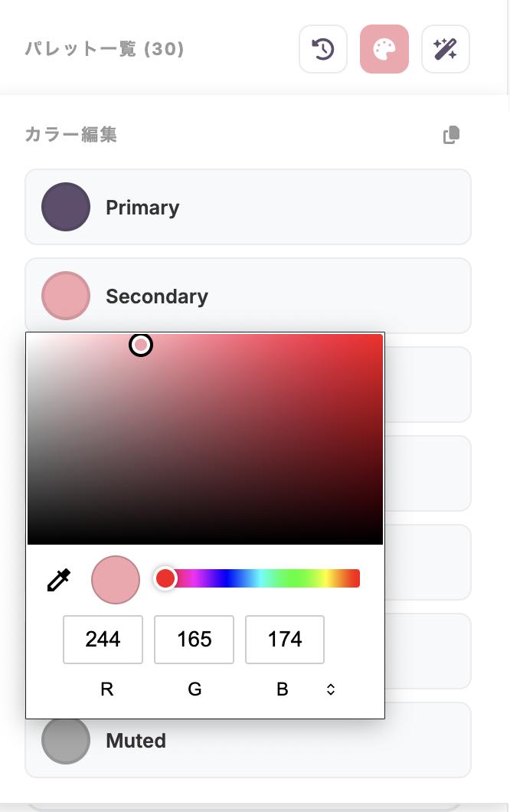The height and width of the screenshot is (812, 510).
Task: Click the saturation picker circle handle
Action: pyautogui.click(x=141, y=345)
